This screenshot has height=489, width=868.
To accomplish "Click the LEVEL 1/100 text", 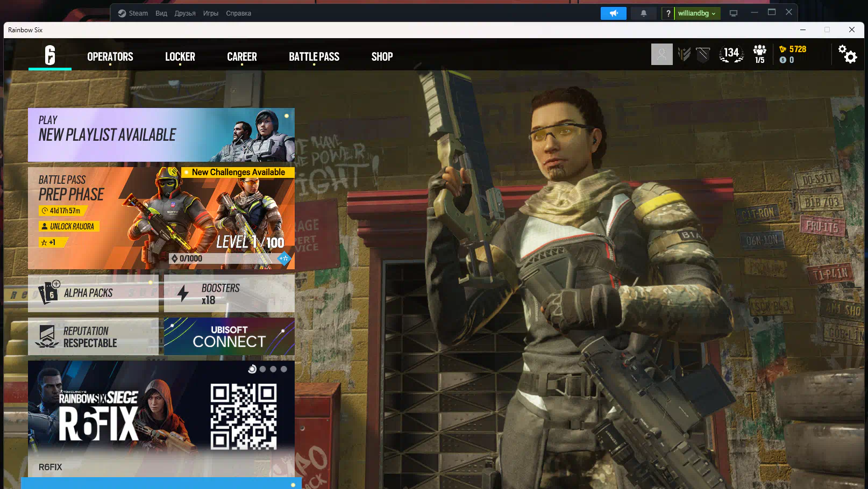I will (x=250, y=242).
